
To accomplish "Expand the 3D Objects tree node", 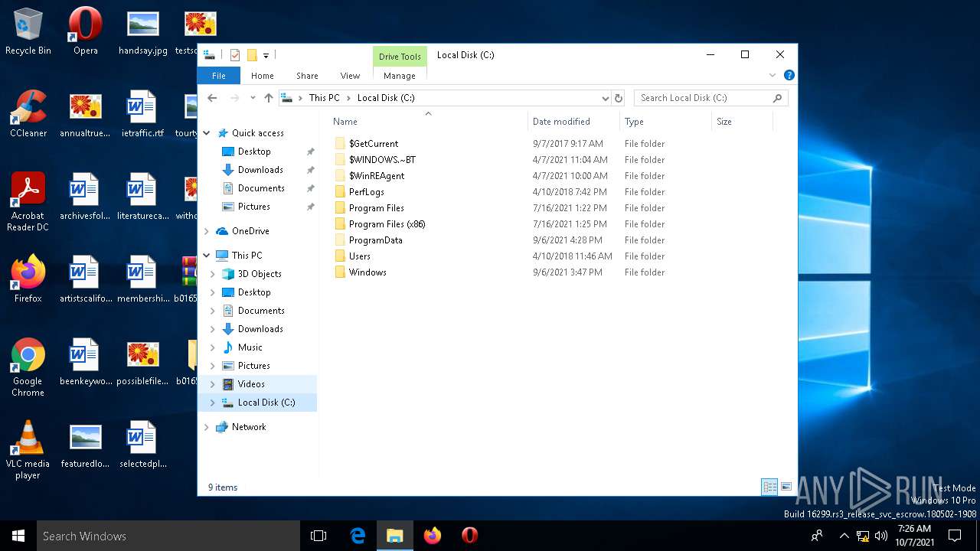I will point(213,274).
